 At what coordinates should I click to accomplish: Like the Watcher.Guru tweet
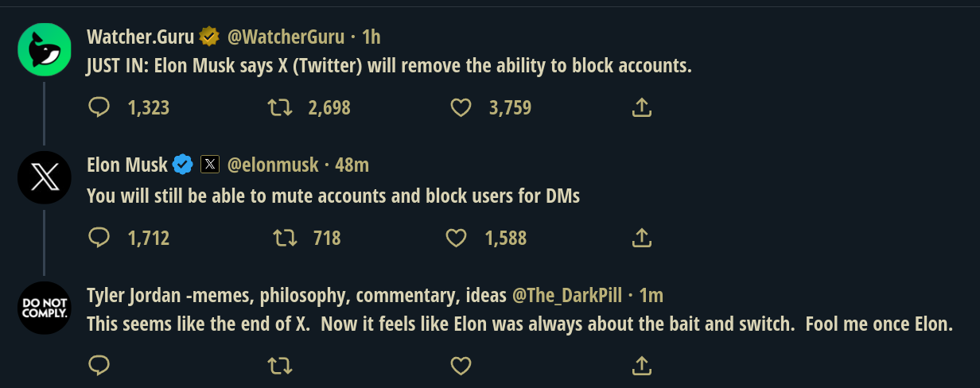click(x=461, y=107)
